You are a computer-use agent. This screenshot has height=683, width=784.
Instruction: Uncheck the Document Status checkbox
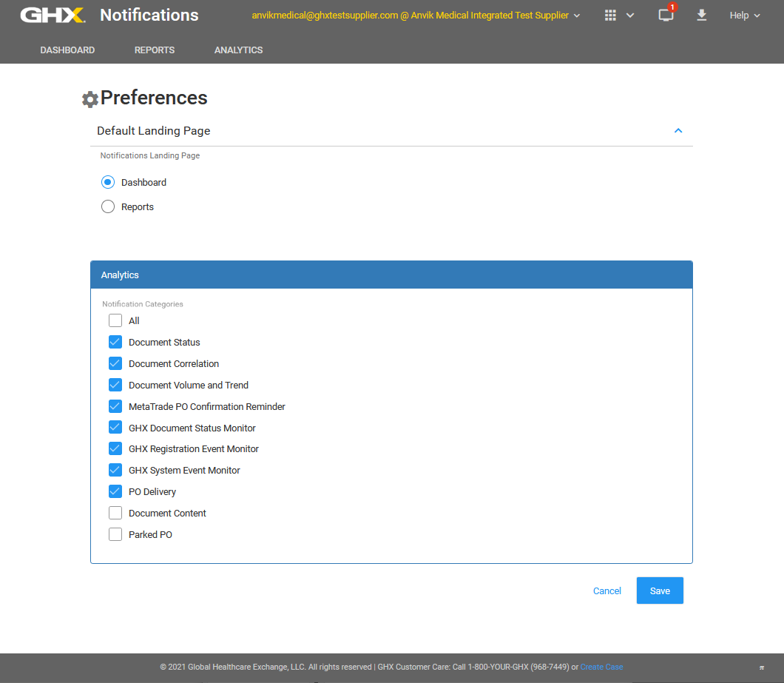[x=115, y=343]
